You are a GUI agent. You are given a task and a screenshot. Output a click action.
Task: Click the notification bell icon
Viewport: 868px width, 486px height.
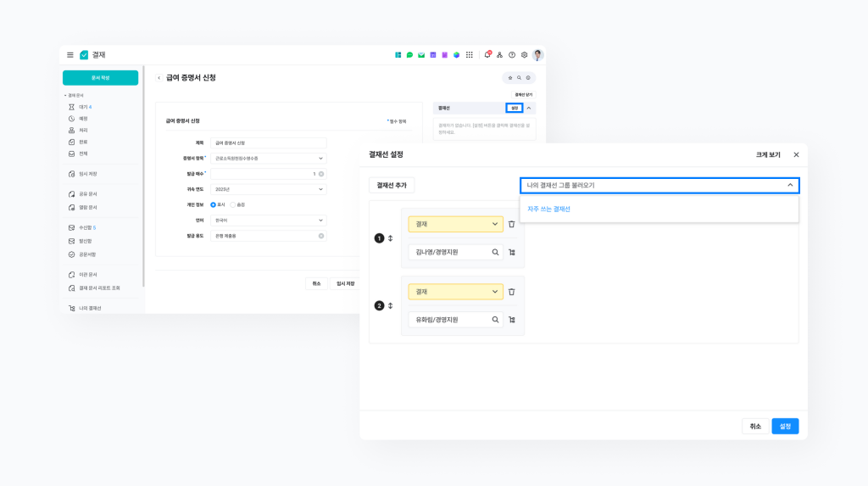487,55
